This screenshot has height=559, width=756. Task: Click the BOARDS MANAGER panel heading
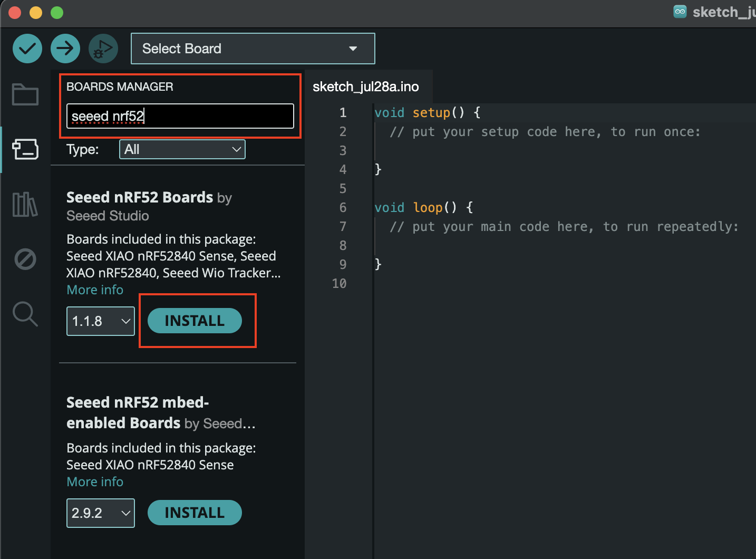(x=120, y=86)
